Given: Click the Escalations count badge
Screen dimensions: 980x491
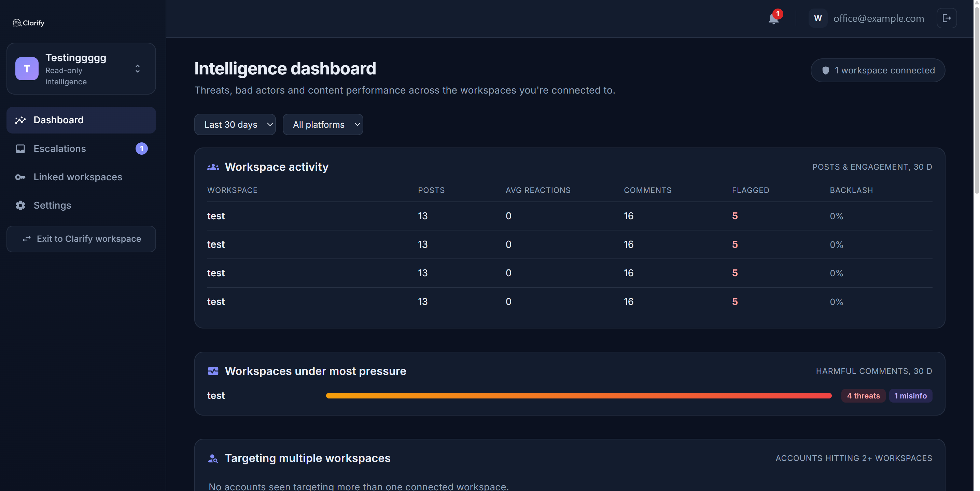Looking at the screenshot, I should [141, 149].
